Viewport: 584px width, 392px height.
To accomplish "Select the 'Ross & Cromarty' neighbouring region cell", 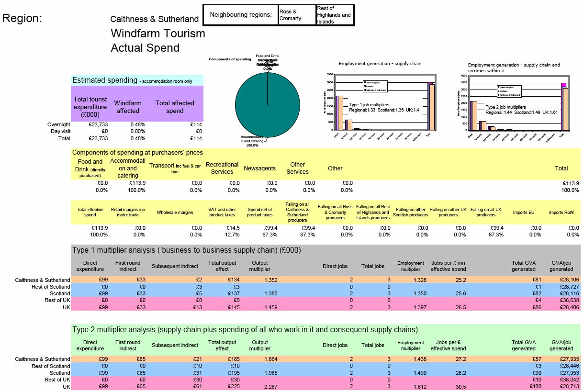I will pyautogui.click(x=297, y=15).
